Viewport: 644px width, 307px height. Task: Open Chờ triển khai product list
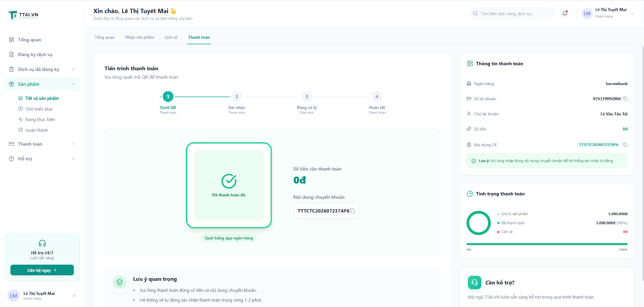tap(39, 109)
